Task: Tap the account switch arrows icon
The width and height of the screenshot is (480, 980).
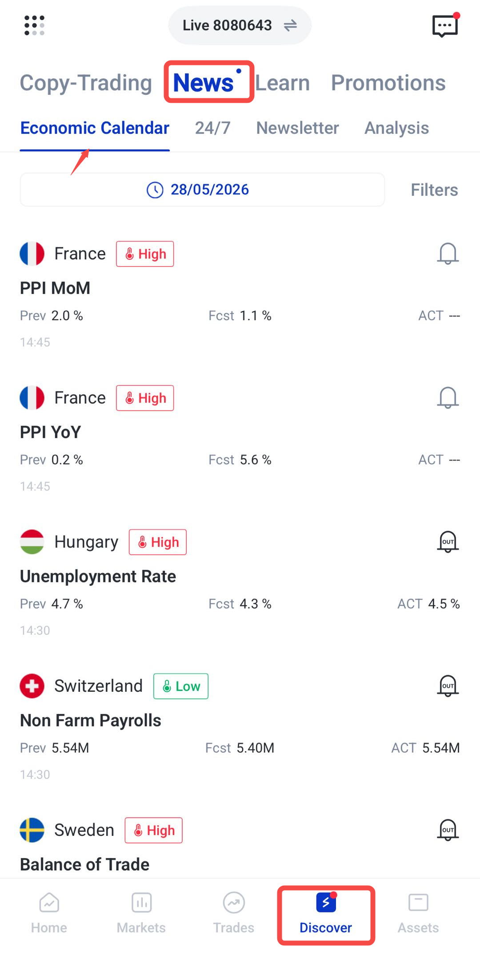Action: click(290, 25)
